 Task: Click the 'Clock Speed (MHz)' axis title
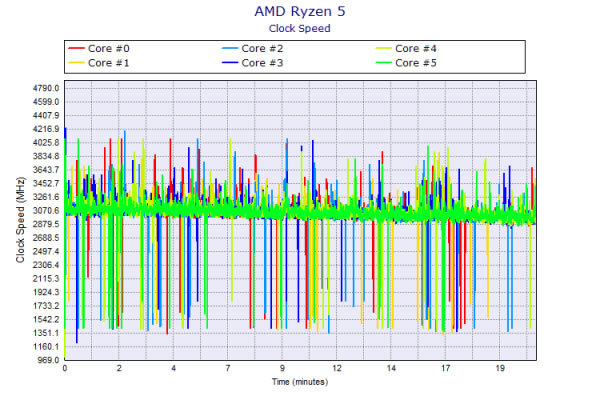coord(20,220)
